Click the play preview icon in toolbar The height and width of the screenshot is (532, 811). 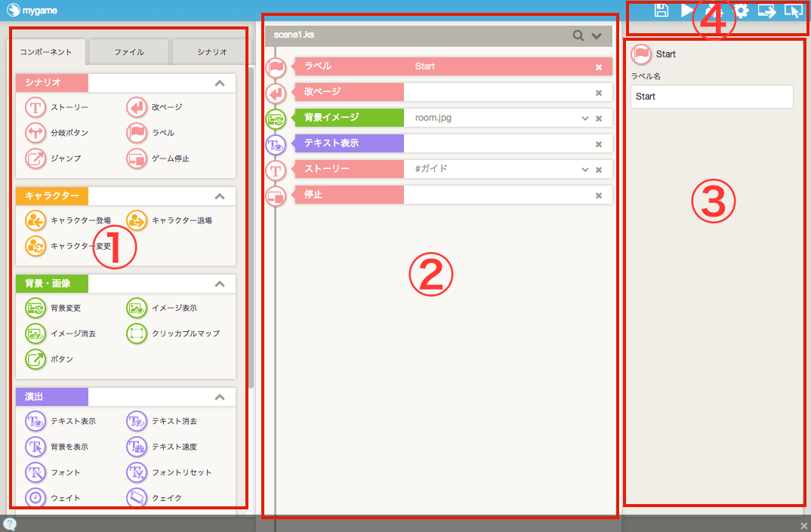(x=686, y=10)
